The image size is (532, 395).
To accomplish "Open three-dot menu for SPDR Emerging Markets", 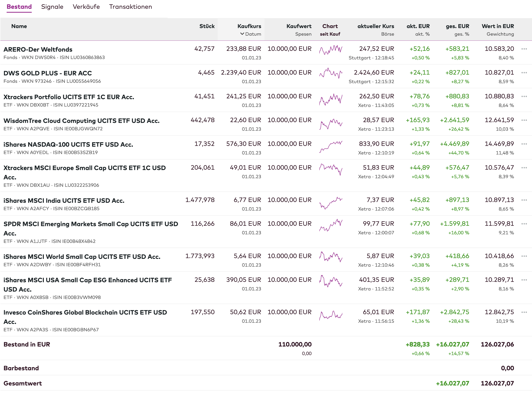I will click(524, 224).
